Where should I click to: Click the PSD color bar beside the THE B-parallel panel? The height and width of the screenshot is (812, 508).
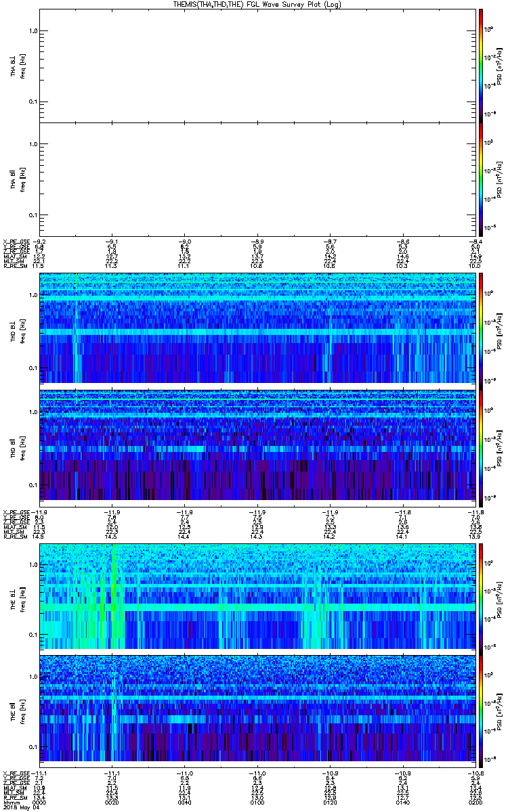[x=481, y=711]
